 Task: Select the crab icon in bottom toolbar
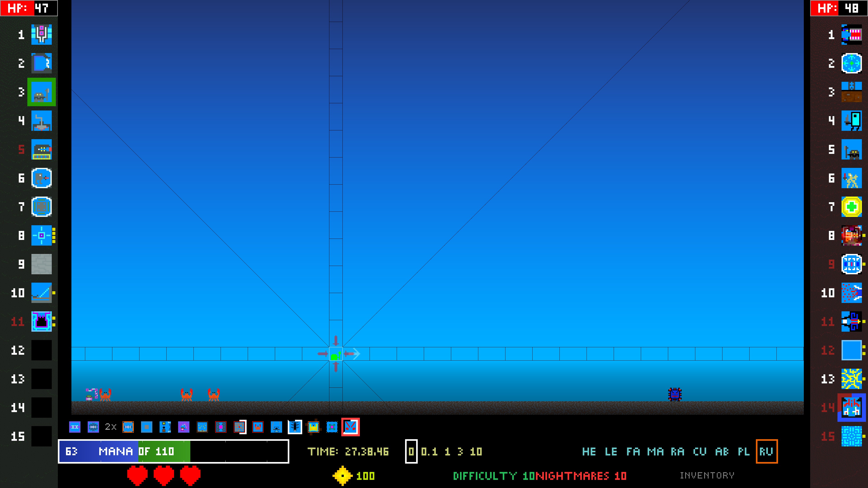pos(258,427)
